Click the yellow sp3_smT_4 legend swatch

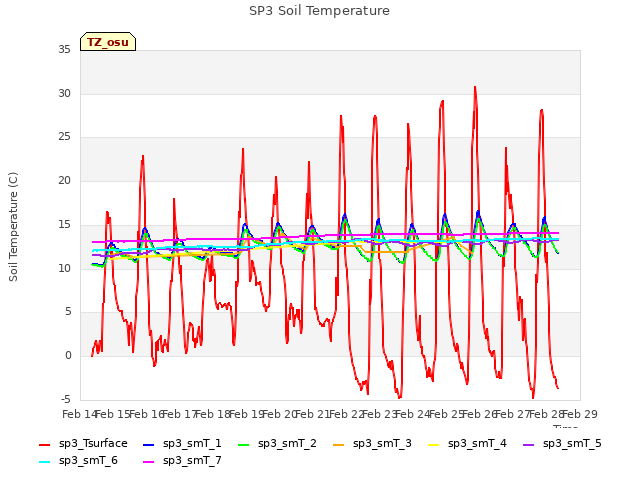[x=433, y=444]
